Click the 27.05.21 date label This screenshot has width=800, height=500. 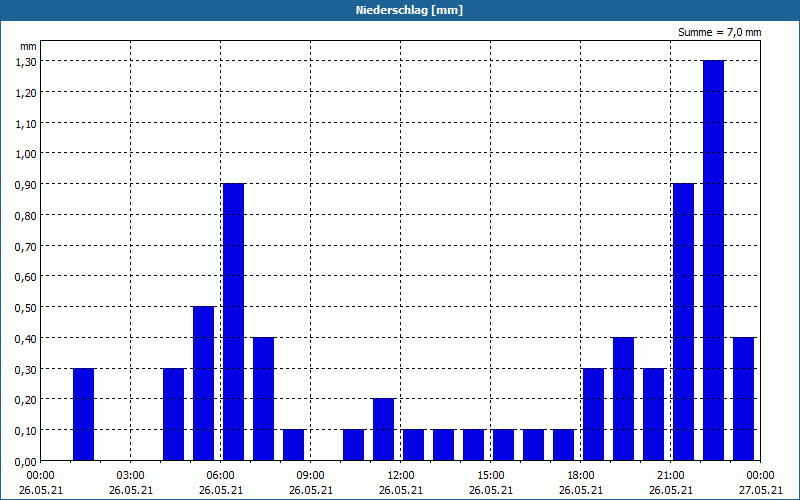[x=760, y=490]
